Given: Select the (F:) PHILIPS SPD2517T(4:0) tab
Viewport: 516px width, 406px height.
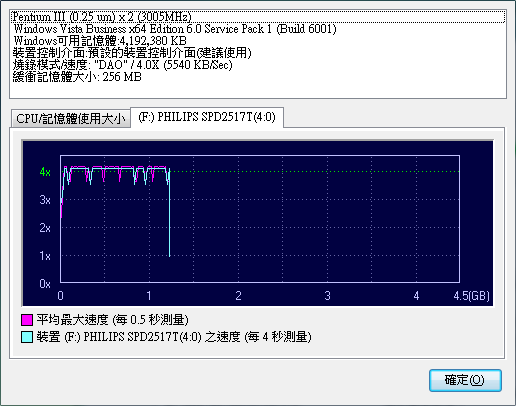Looking at the screenshot, I should tap(207, 117).
